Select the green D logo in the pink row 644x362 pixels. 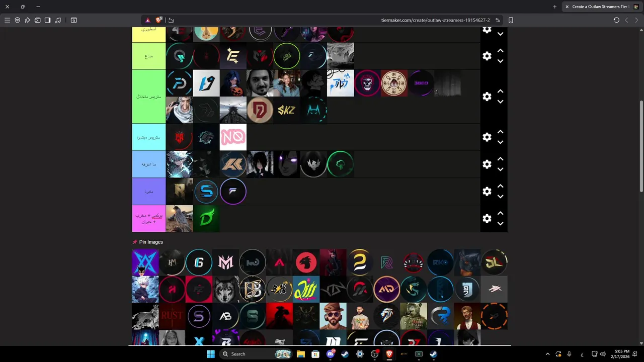(x=206, y=219)
